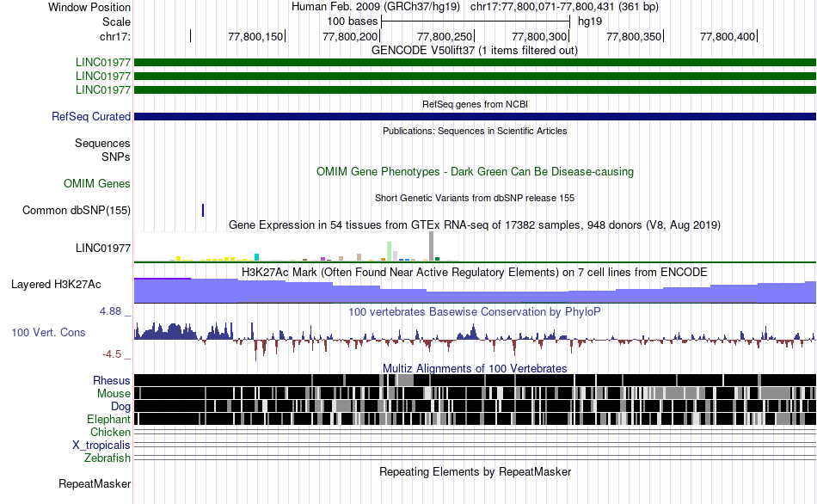
Task: Click the purple Layered H3K27Ac signal graph
Action: pyautogui.click(x=475, y=291)
